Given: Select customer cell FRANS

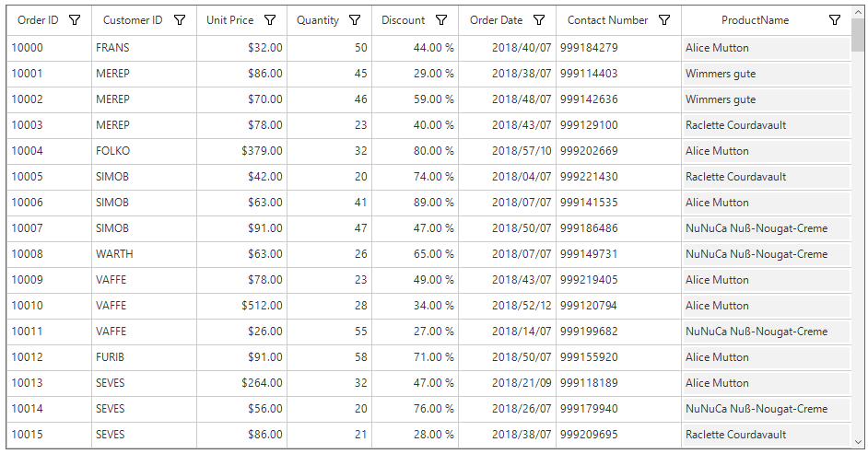Looking at the screenshot, I should click(x=144, y=48).
